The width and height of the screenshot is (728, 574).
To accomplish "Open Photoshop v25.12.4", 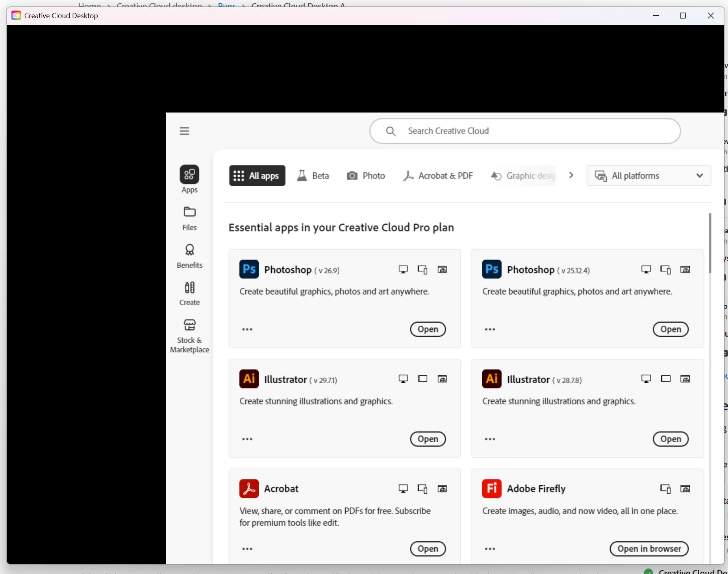I will (671, 329).
